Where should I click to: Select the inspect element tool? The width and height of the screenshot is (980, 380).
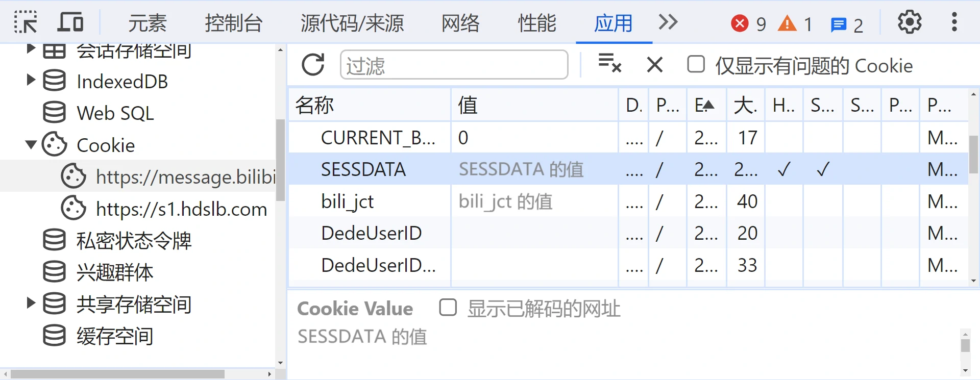[24, 21]
